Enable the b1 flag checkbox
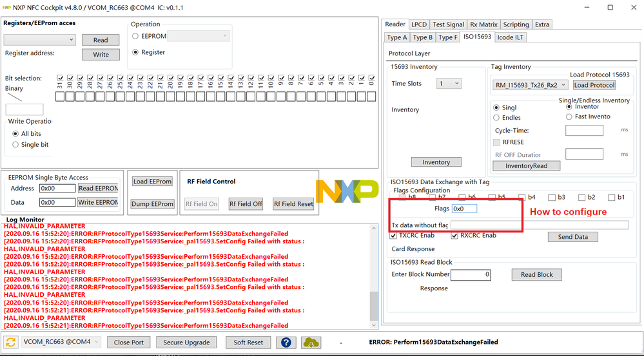 pyautogui.click(x=612, y=198)
